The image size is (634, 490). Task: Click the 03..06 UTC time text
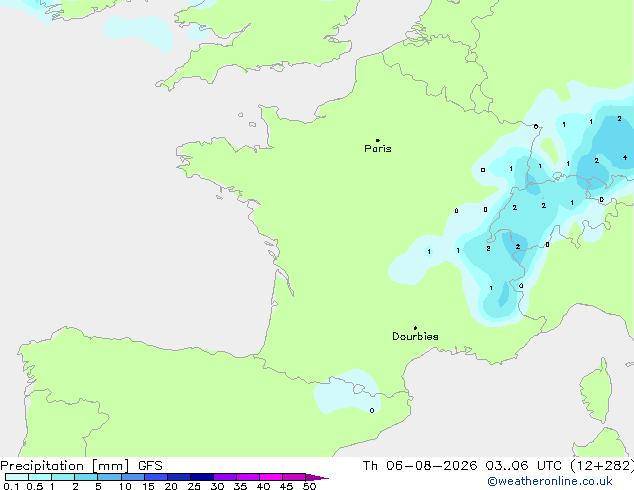[x=523, y=466]
